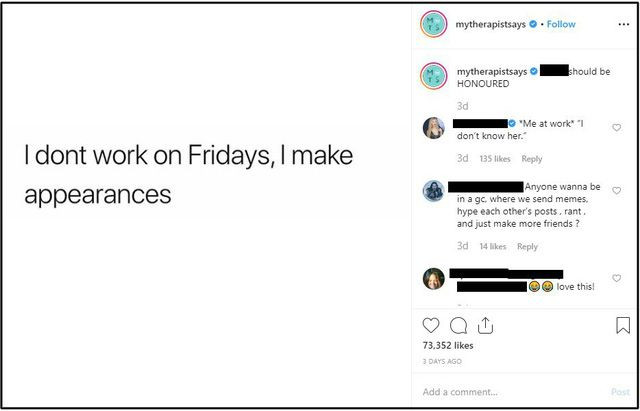Like the "Anyone wanna be in a gc" comment
640x411 pixels.
(x=616, y=191)
